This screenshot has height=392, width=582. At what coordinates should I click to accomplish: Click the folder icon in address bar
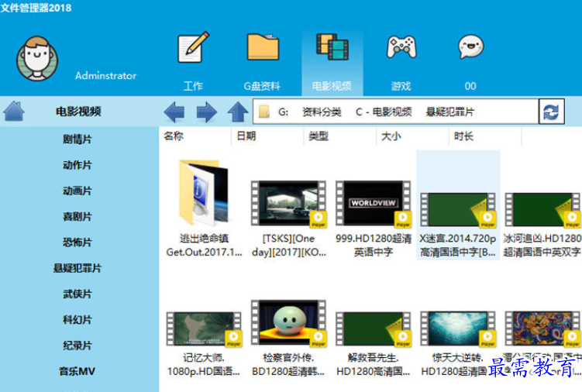point(264,112)
